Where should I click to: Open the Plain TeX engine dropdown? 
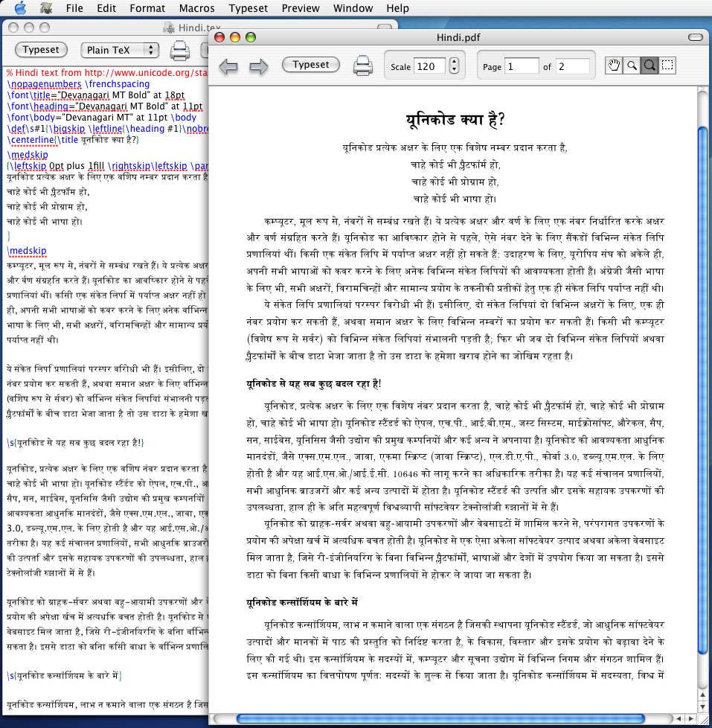(x=120, y=50)
